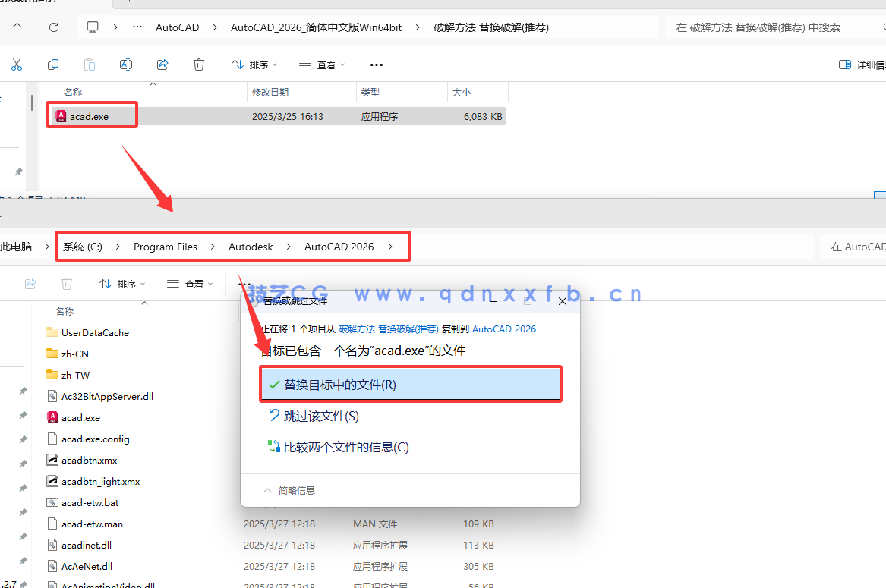Open the breadcrumb overflow (...) menu
The width and height of the screenshot is (886, 588).
click(x=137, y=27)
